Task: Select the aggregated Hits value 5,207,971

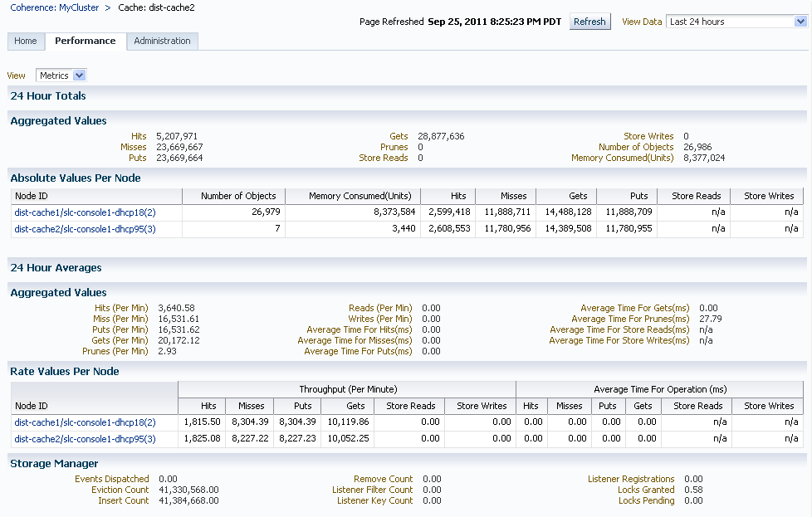Action: click(x=177, y=136)
